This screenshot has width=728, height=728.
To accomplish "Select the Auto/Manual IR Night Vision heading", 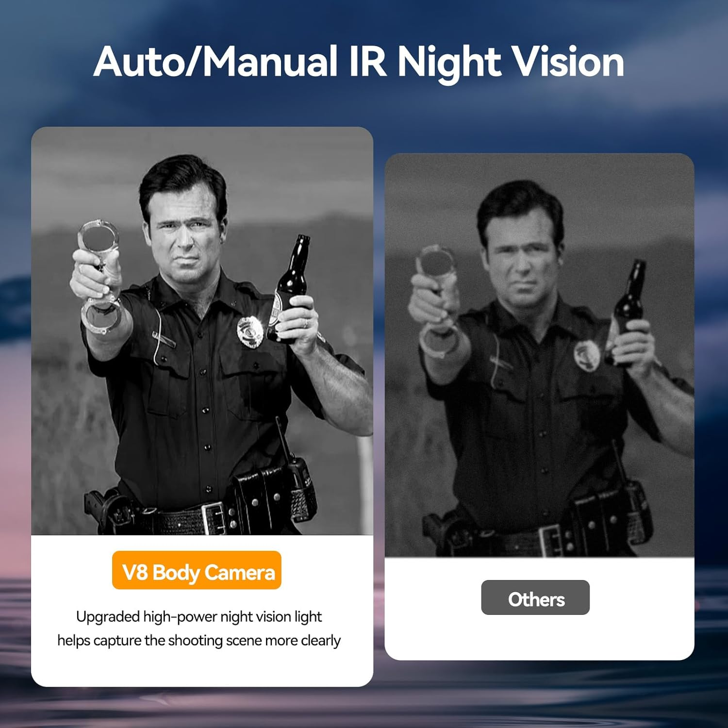I will tap(359, 62).
